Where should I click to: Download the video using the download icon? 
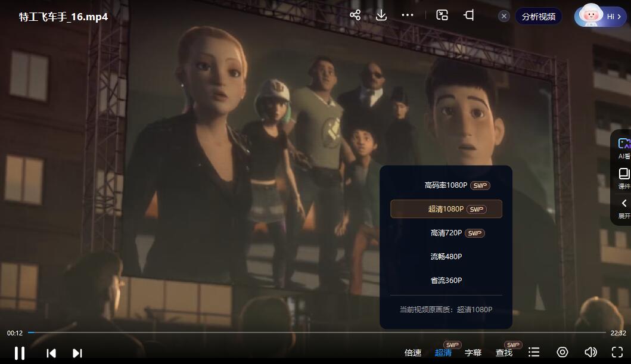381,15
